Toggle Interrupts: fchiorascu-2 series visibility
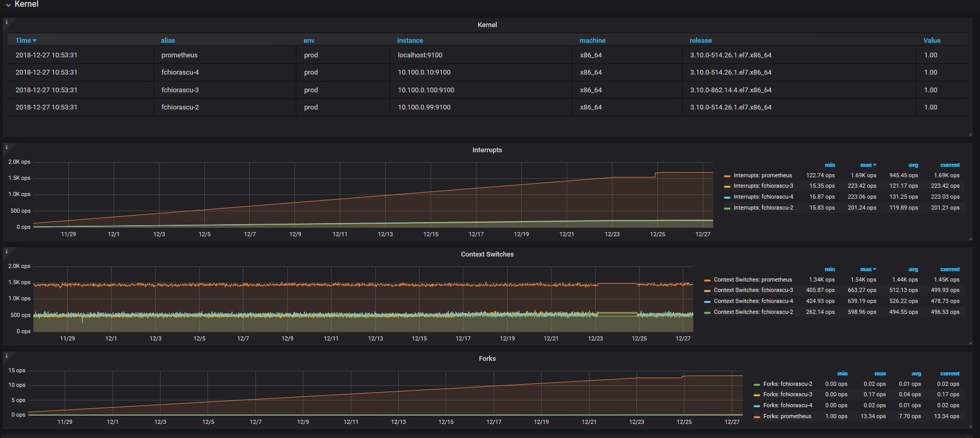This screenshot has width=980, height=438. pyautogui.click(x=763, y=208)
